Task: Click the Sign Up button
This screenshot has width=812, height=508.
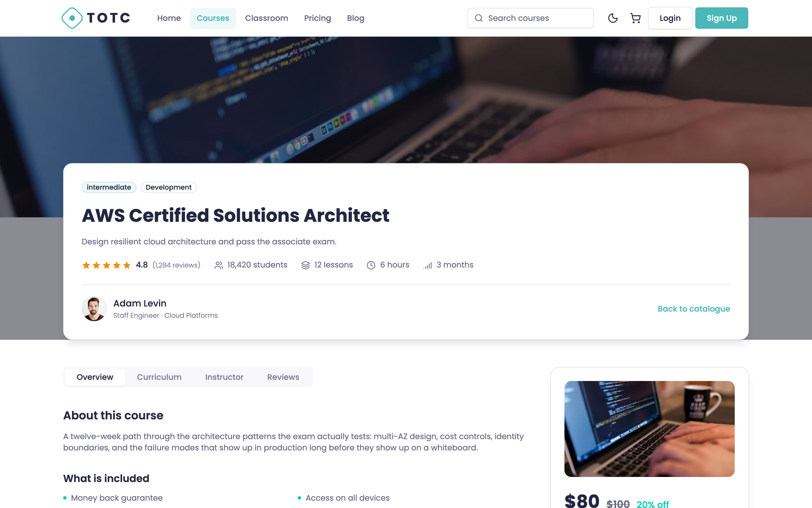Action: coord(722,18)
